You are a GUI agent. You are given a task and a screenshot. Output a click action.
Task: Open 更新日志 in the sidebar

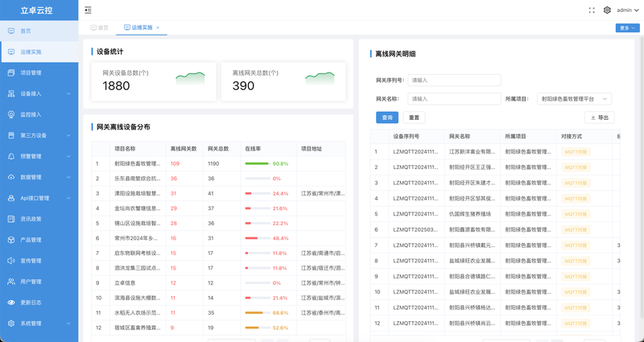pyautogui.click(x=39, y=303)
